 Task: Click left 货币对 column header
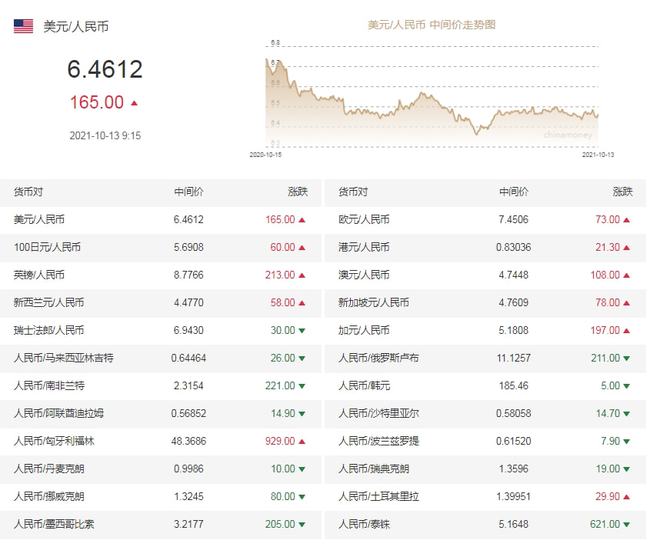click(x=28, y=192)
